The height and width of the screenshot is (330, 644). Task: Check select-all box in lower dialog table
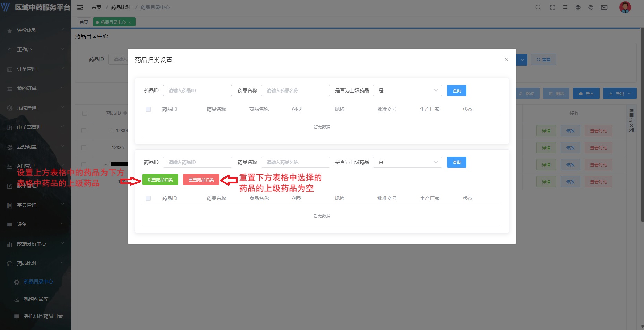[148, 198]
